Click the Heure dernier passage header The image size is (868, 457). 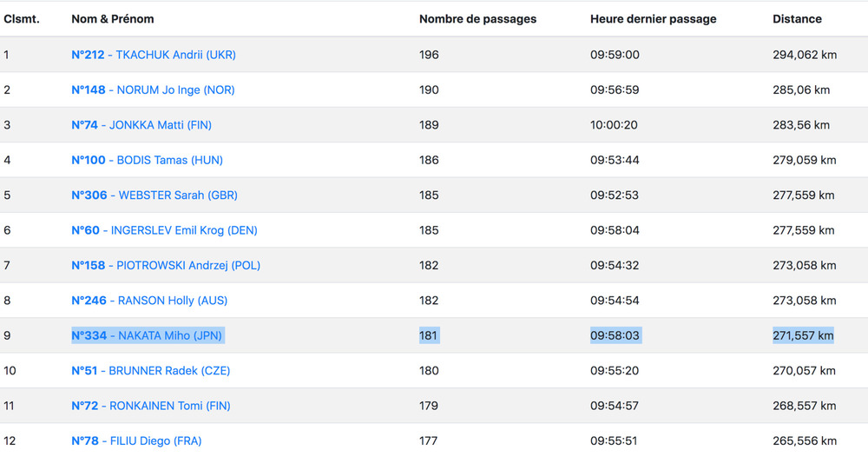654,18
